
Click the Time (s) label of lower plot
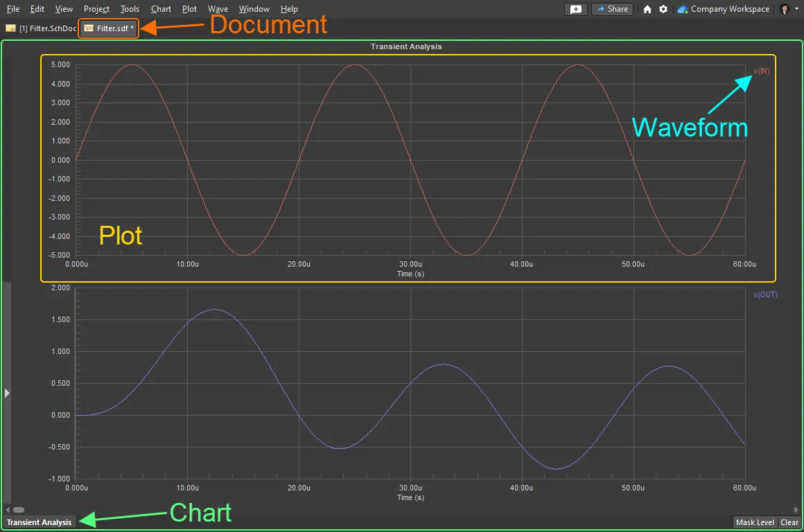[410, 497]
